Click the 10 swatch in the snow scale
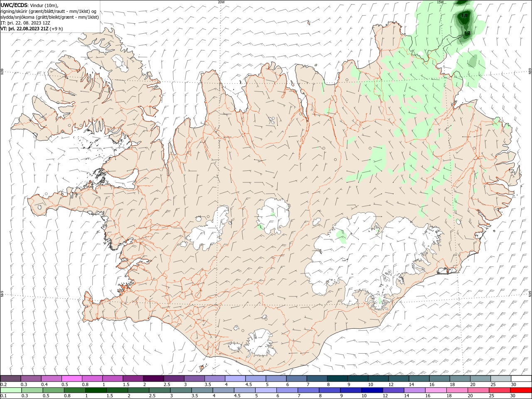532x399 pixels. pos(378,378)
